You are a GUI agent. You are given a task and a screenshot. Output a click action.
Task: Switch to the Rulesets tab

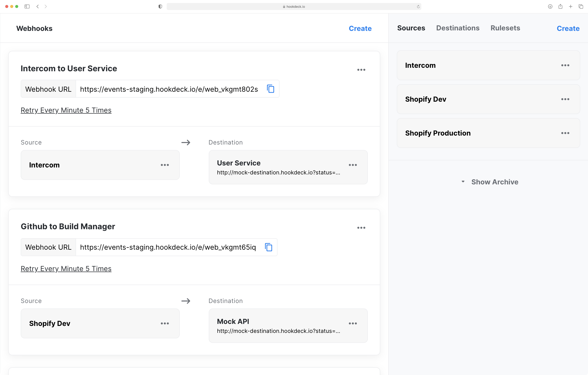tap(505, 28)
